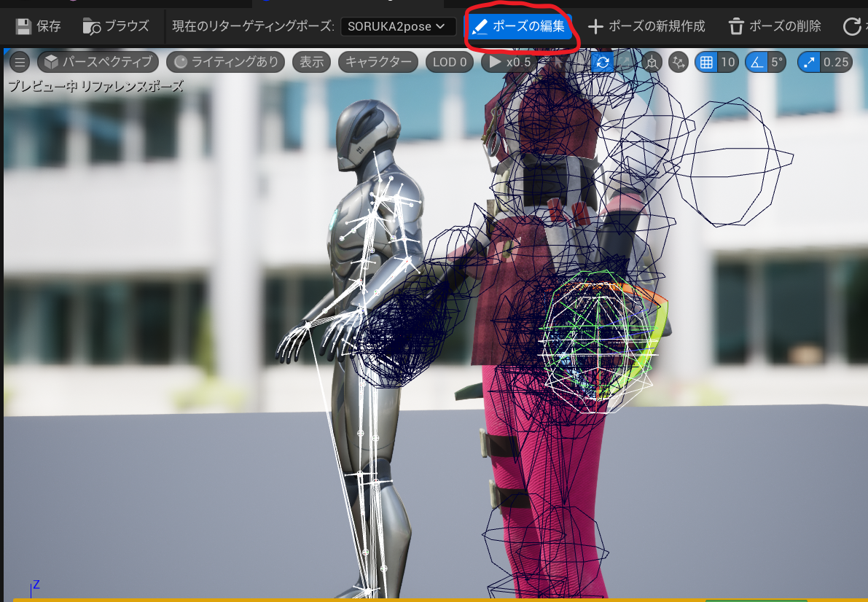
Task: Open the rotation snap 5° dropdown
Action: coord(777,62)
